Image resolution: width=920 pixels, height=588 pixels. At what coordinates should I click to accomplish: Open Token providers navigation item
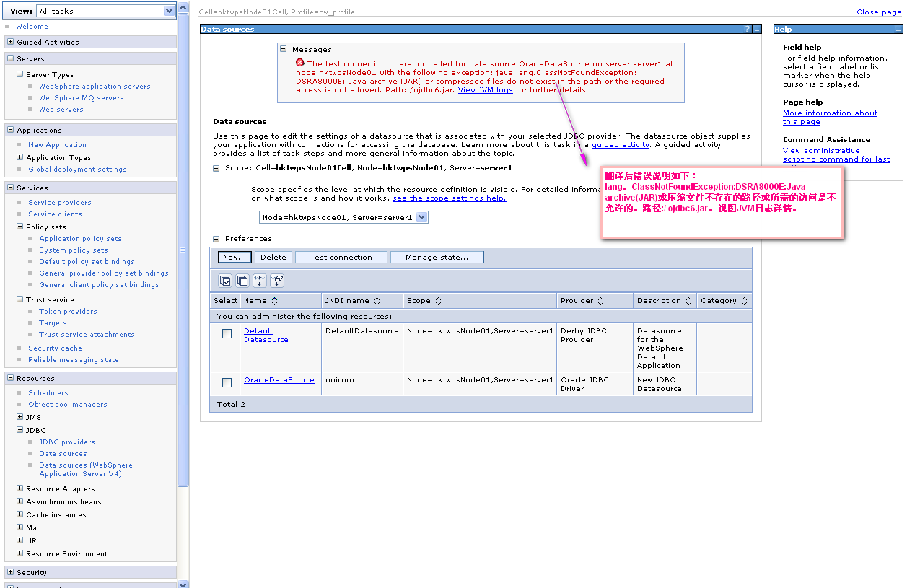click(68, 312)
